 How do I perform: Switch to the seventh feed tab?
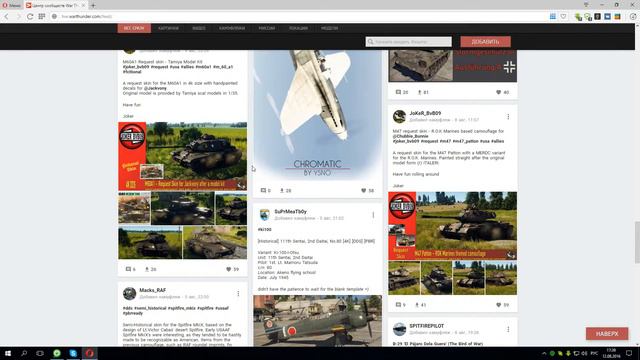[329, 28]
